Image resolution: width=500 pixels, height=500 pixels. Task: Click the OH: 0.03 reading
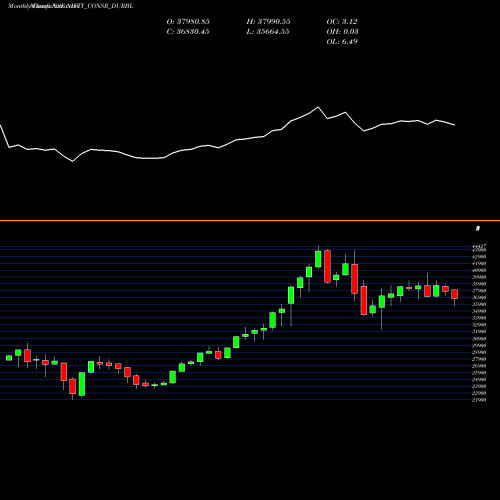342,31
